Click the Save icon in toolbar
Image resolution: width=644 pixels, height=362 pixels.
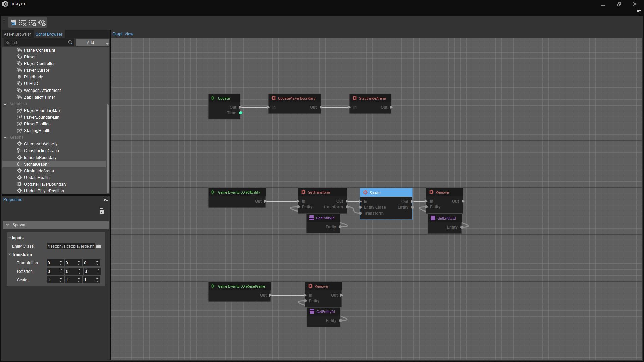click(x=13, y=23)
